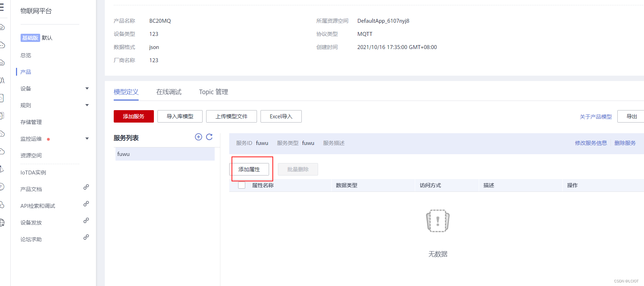Viewport: 644px width, 286px height.
Task: Click the 上传模型文件 button
Action: [231, 116]
